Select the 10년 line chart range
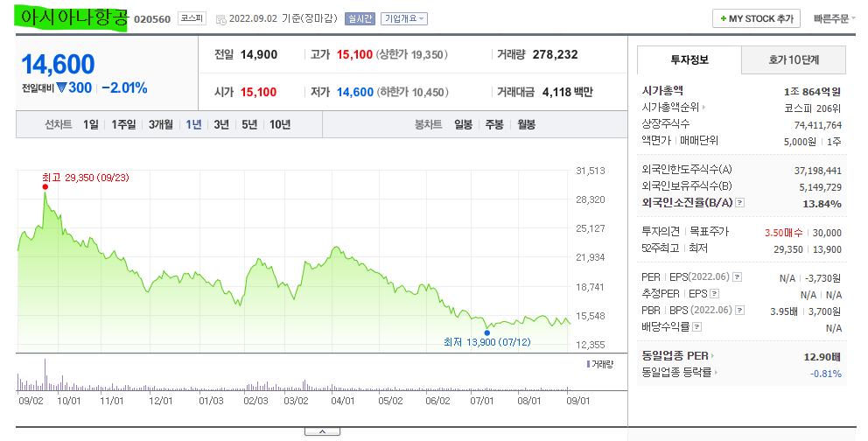 point(280,124)
